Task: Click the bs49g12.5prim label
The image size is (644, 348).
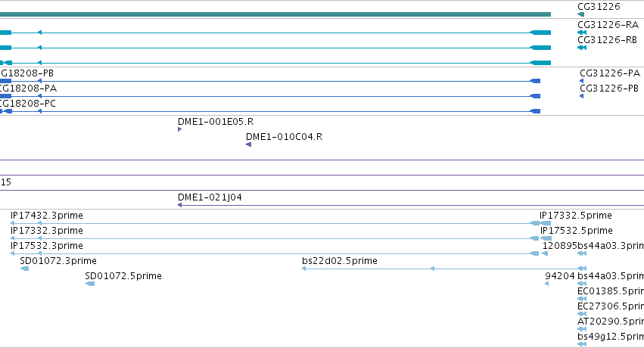Action: click(611, 337)
